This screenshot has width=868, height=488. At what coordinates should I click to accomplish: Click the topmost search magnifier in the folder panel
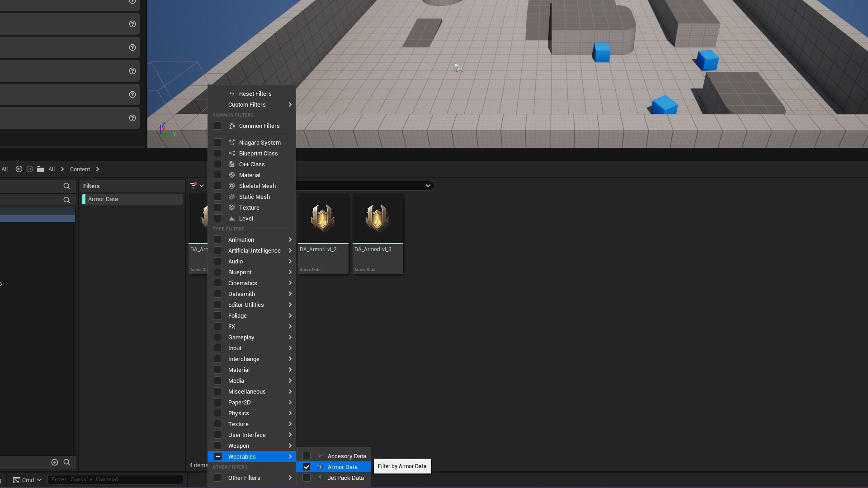[x=67, y=186]
